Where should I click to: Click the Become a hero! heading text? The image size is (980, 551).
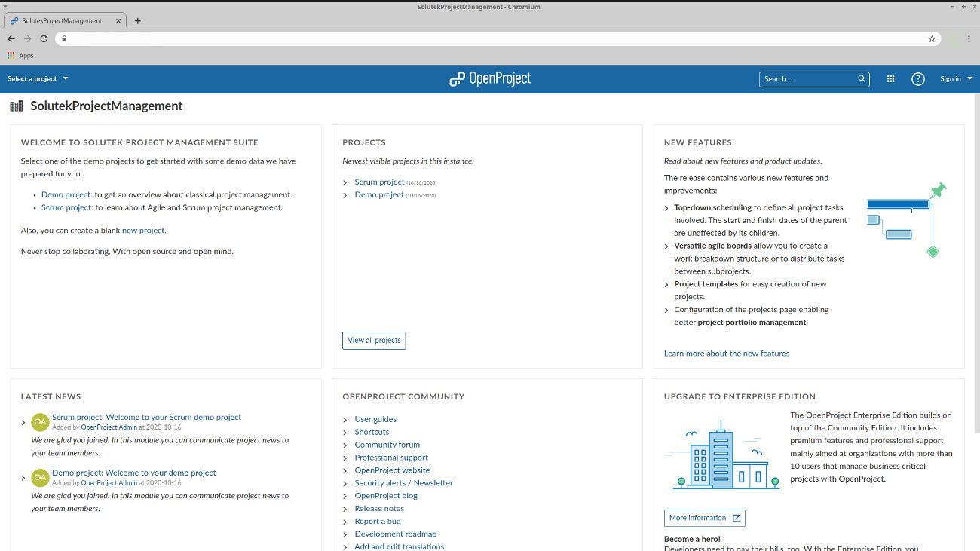(x=692, y=539)
